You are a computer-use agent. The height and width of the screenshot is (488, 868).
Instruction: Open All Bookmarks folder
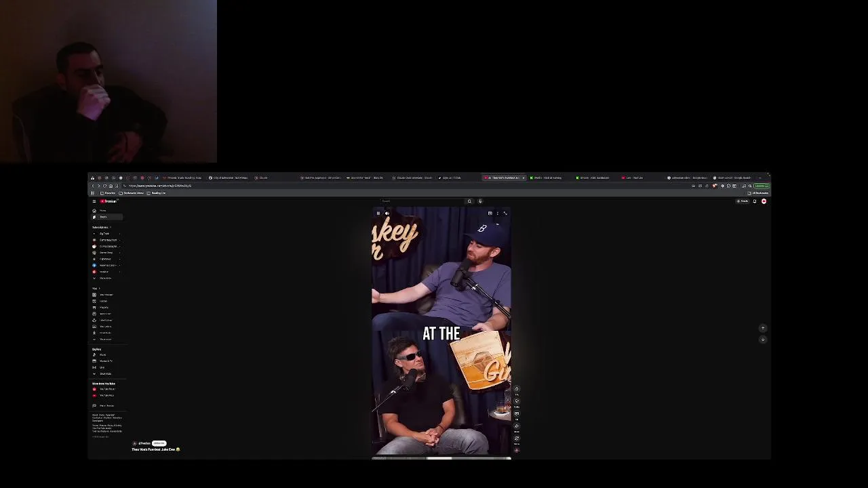pos(758,193)
